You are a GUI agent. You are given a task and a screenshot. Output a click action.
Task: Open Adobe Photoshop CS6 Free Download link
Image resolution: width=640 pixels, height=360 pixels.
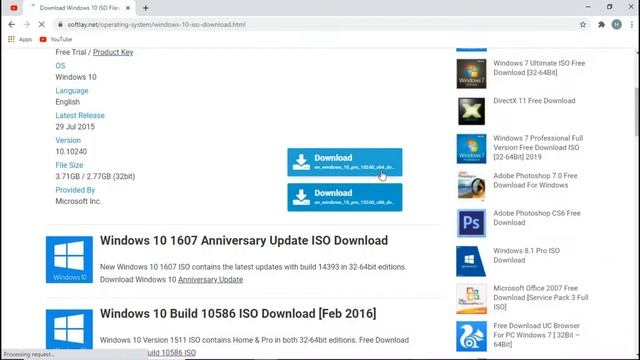537,218
